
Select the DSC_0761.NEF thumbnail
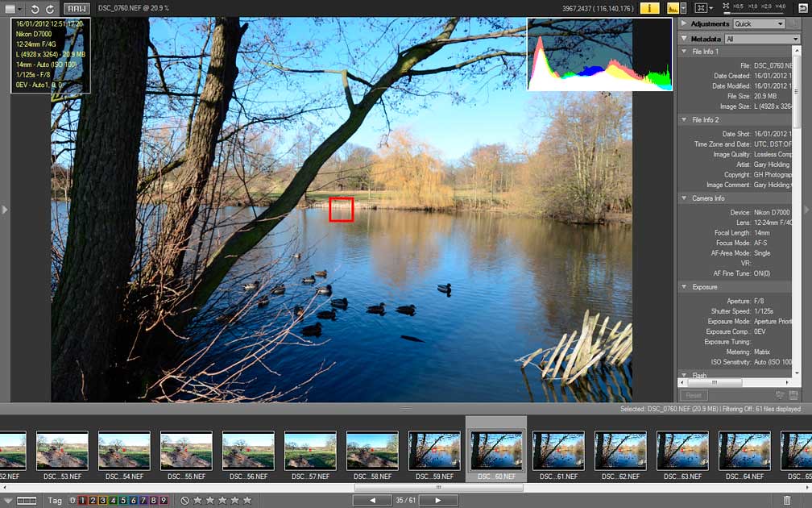pyautogui.click(x=558, y=451)
